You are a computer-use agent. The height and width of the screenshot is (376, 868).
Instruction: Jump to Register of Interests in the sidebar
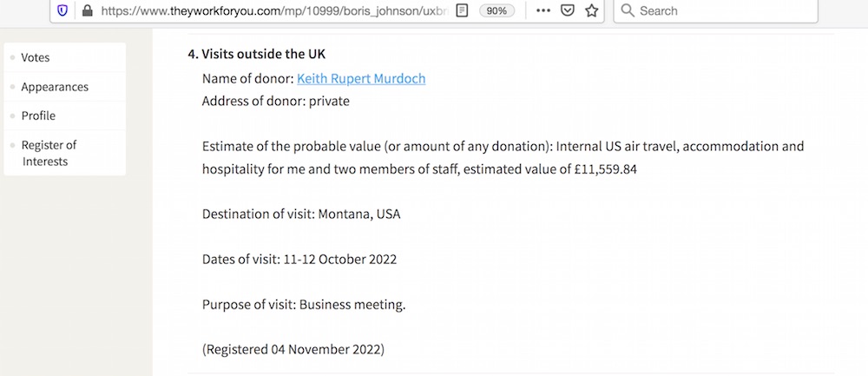[x=49, y=153]
